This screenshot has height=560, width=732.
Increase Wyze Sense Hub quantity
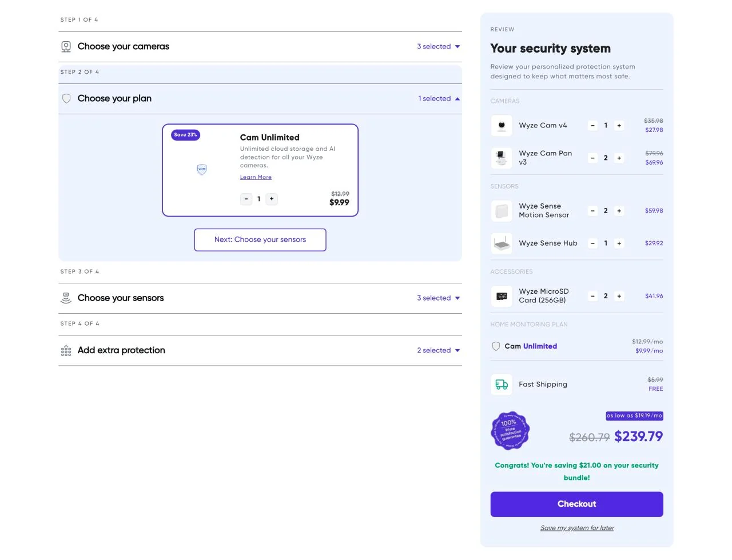coord(619,243)
